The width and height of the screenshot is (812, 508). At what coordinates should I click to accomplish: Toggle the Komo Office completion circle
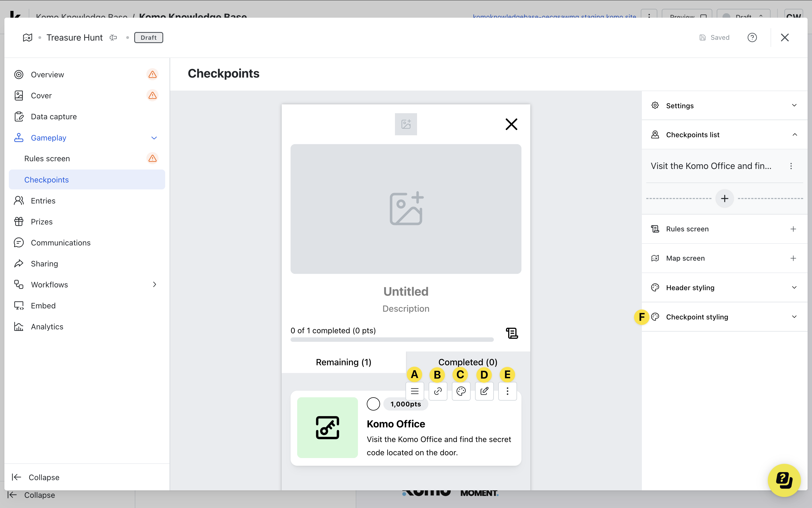tap(373, 404)
